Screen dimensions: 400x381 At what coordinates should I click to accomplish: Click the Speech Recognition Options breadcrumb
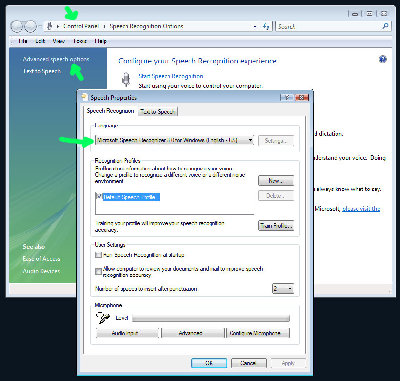tap(146, 26)
